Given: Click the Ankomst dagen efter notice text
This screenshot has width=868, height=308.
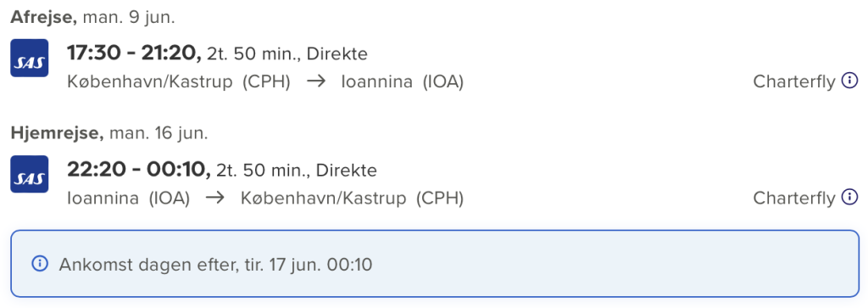Looking at the screenshot, I should click(x=215, y=265).
